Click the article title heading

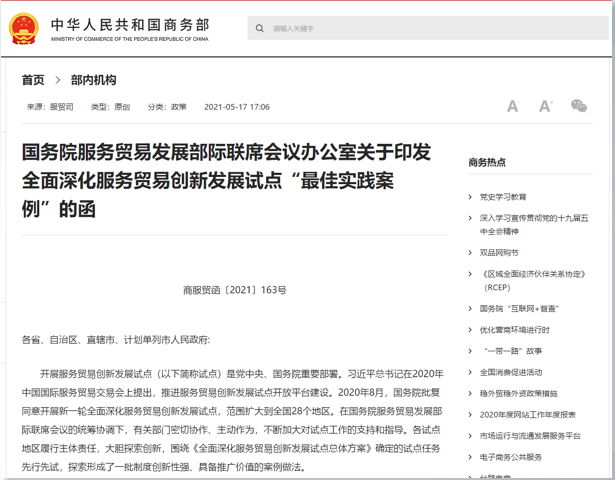click(x=226, y=180)
